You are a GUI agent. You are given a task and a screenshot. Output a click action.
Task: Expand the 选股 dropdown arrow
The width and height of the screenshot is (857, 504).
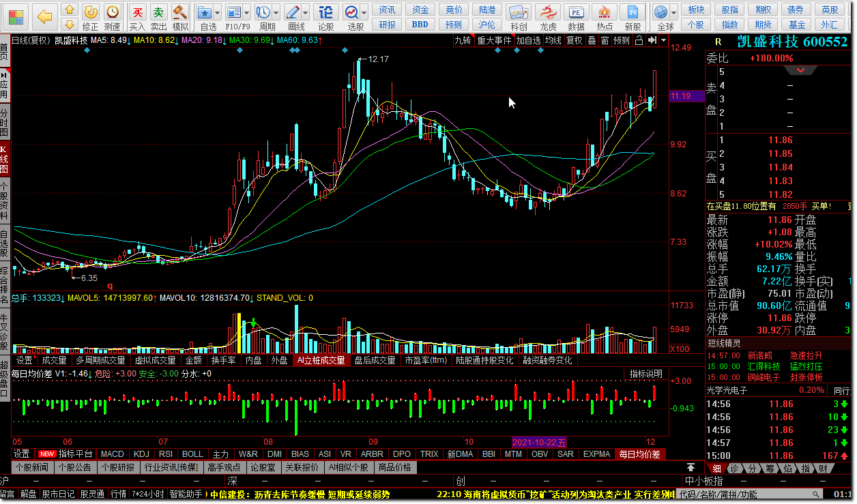[x=365, y=13]
